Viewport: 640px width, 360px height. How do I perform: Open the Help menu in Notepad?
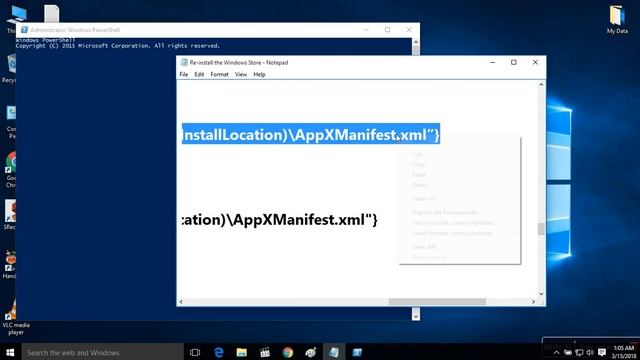(259, 74)
